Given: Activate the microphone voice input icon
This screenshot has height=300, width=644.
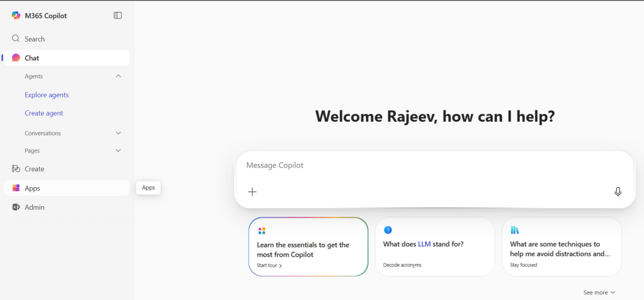Looking at the screenshot, I should (618, 192).
